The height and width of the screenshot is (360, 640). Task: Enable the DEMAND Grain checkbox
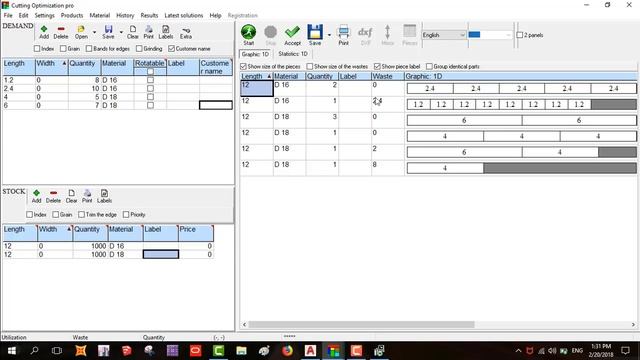[x=63, y=49]
